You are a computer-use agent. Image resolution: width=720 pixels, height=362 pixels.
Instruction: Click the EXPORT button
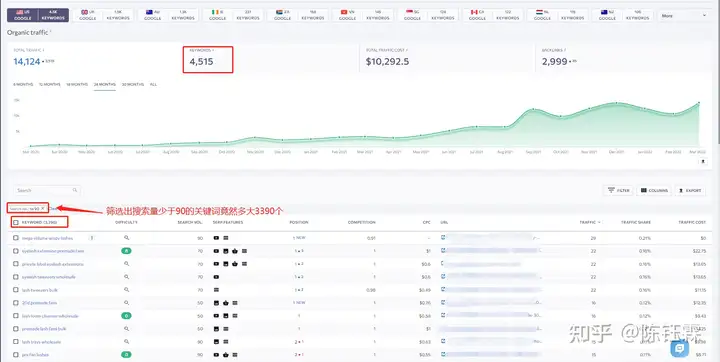pyautogui.click(x=690, y=190)
